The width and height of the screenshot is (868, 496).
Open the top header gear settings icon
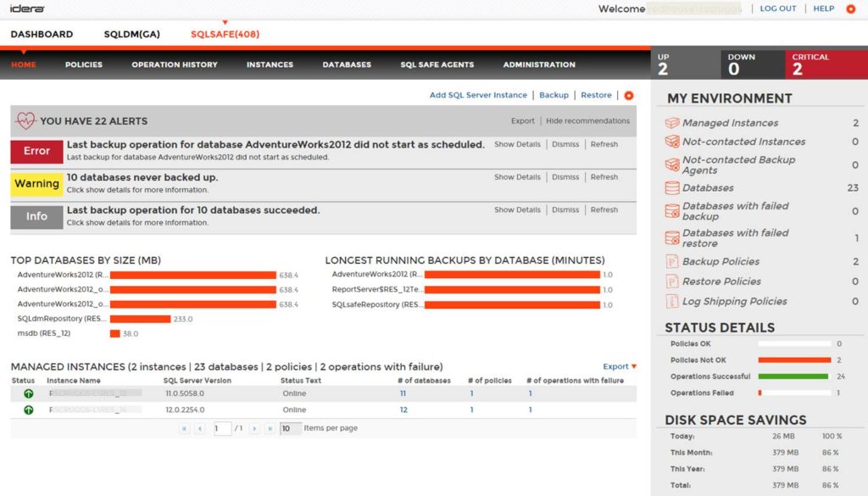pos(850,8)
